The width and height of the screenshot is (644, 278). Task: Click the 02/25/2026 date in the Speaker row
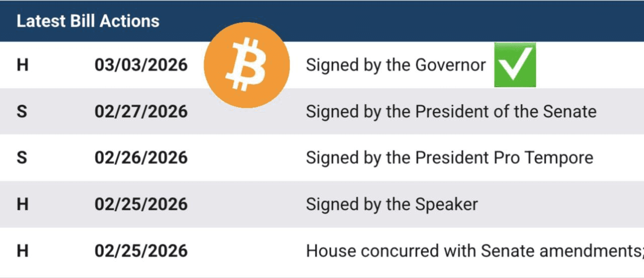tap(141, 204)
